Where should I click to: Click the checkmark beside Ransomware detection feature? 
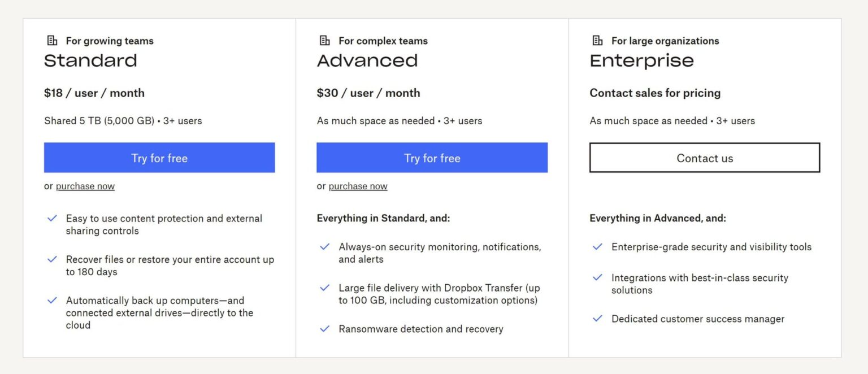324,328
